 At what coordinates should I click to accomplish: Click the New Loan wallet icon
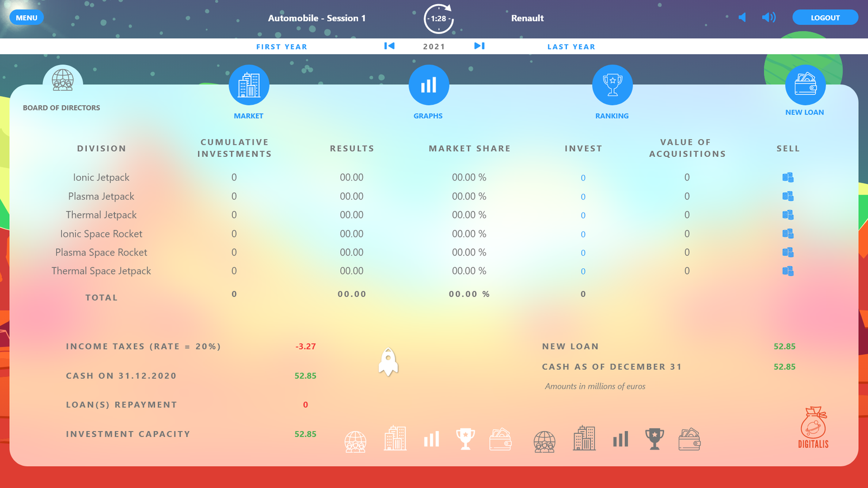(x=806, y=85)
